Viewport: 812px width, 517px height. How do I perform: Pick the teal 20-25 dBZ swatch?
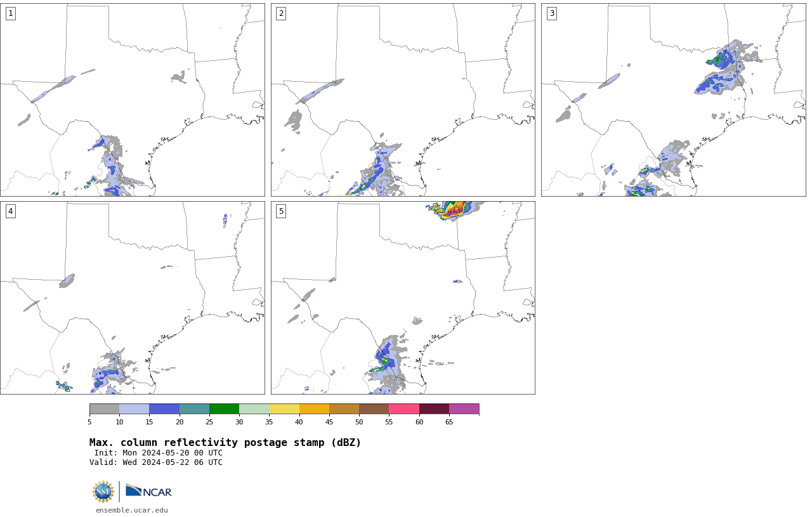(x=194, y=409)
